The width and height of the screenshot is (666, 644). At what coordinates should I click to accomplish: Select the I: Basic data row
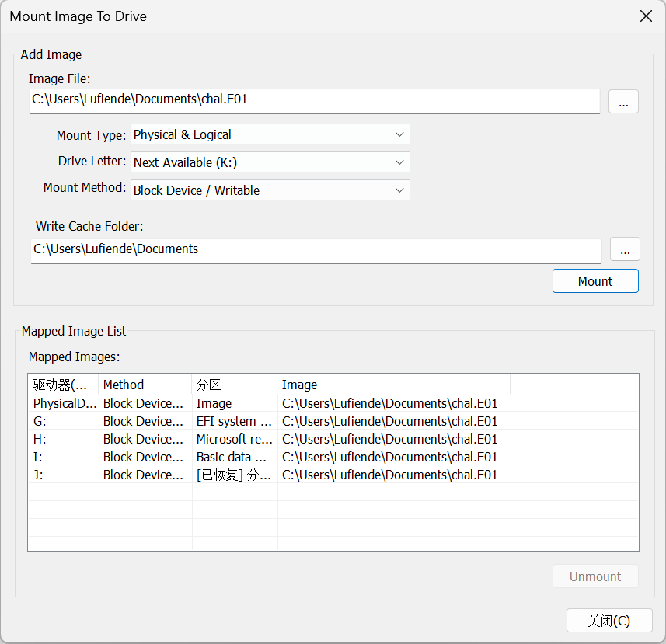(65, 457)
